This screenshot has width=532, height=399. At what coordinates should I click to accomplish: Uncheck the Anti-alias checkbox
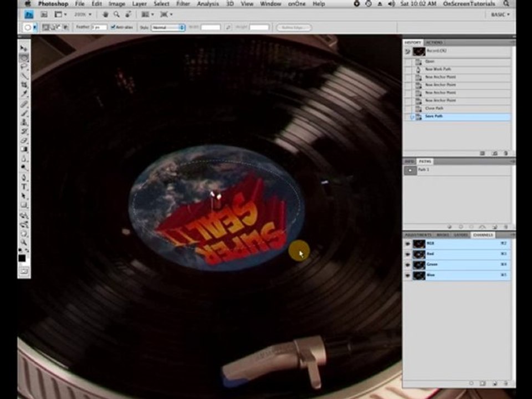(x=113, y=27)
